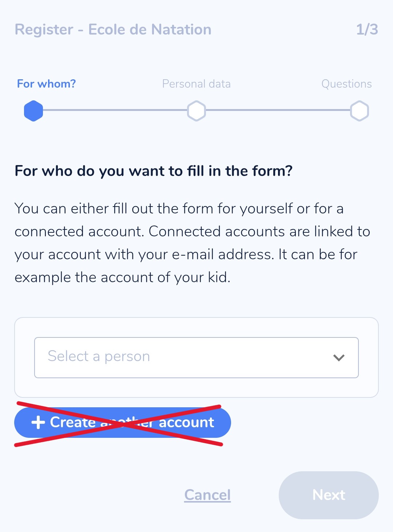The image size is (393, 532).
Task: Click progress line between first and second steps
Action: click(x=115, y=110)
